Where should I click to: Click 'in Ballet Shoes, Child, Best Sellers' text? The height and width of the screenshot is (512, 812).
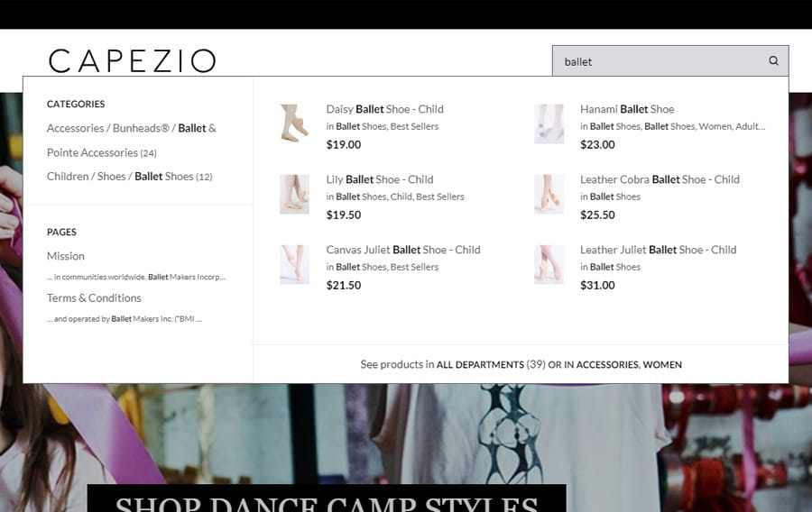[395, 197]
